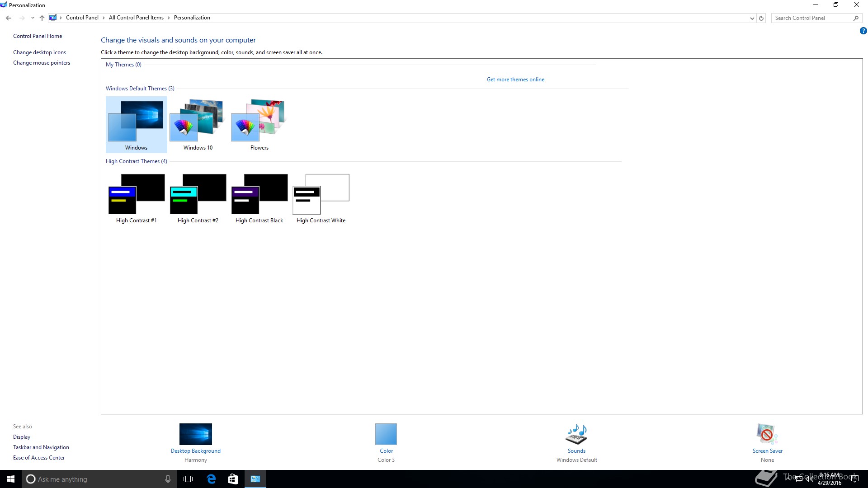
Task: Go back using the back arrow
Action: click(x=9, y=18)
